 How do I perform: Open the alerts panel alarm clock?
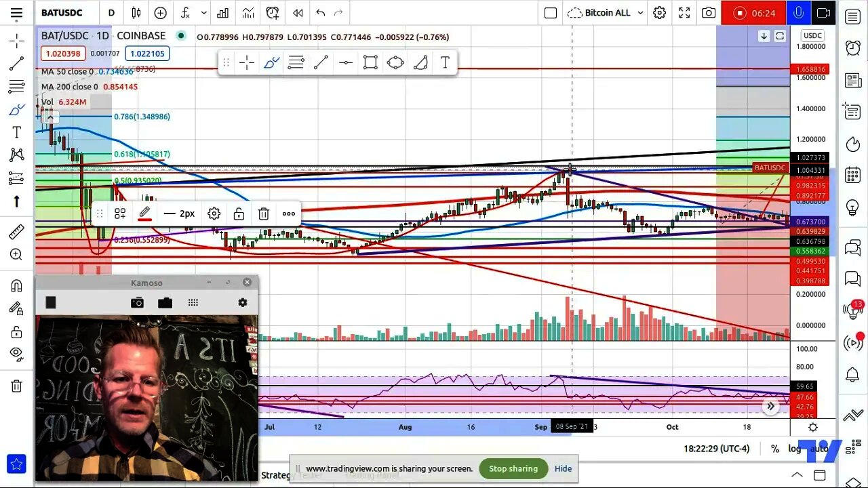click(x=852, y=48)
